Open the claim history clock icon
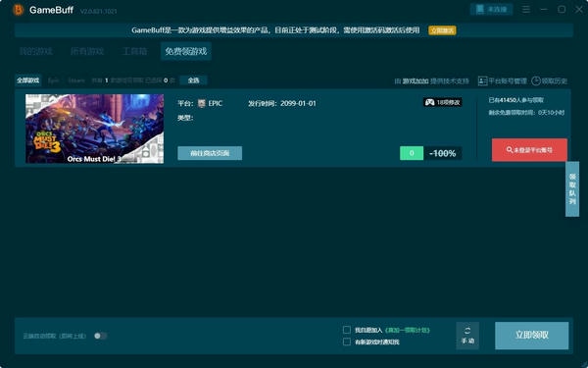588x368 pixels. point(536,80)
